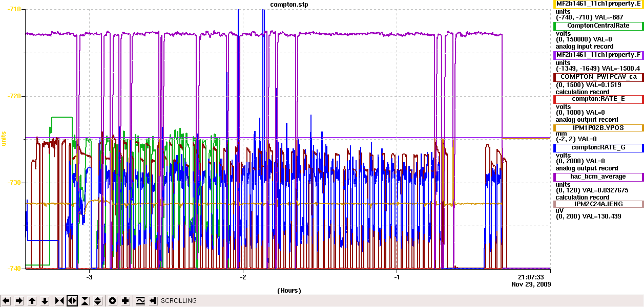The width and height of the screenshot is (644, 307).
Task: Click the -2 hours axis tick
Action: pyautogui.click(x=243, y=277)
